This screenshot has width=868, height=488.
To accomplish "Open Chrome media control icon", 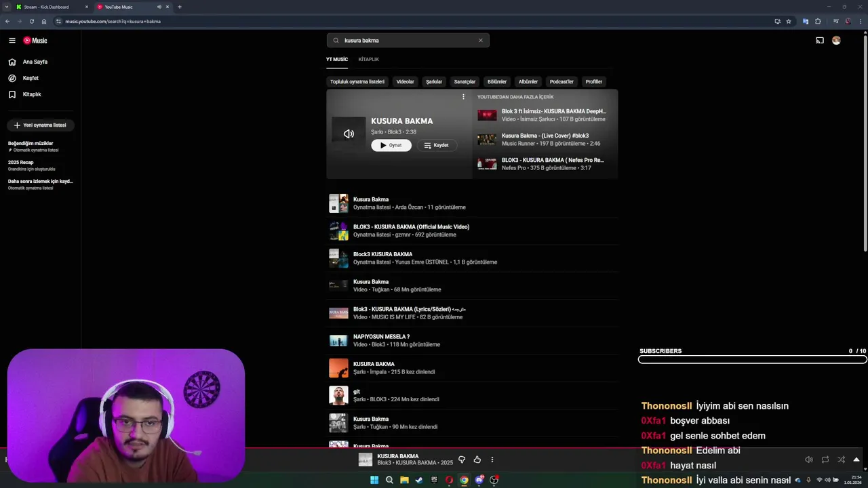I will [x=835, y=21].
